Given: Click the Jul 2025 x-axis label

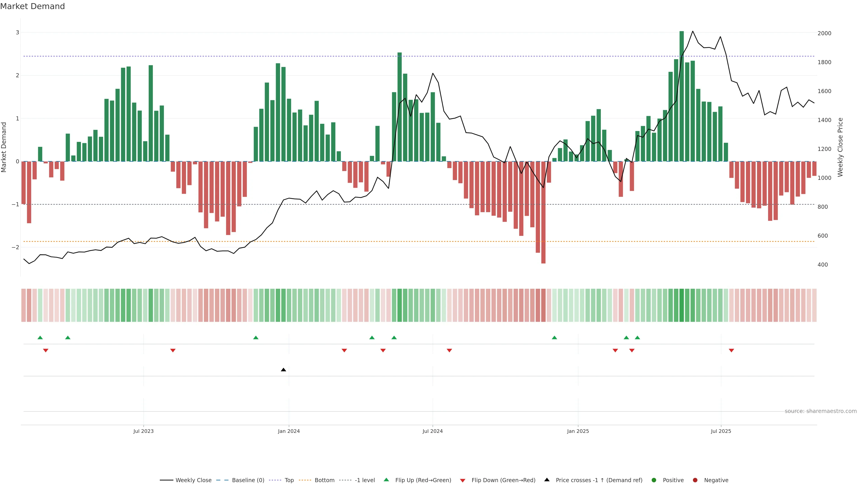Looking at the screenshot, I should click(x=721, y=431).
